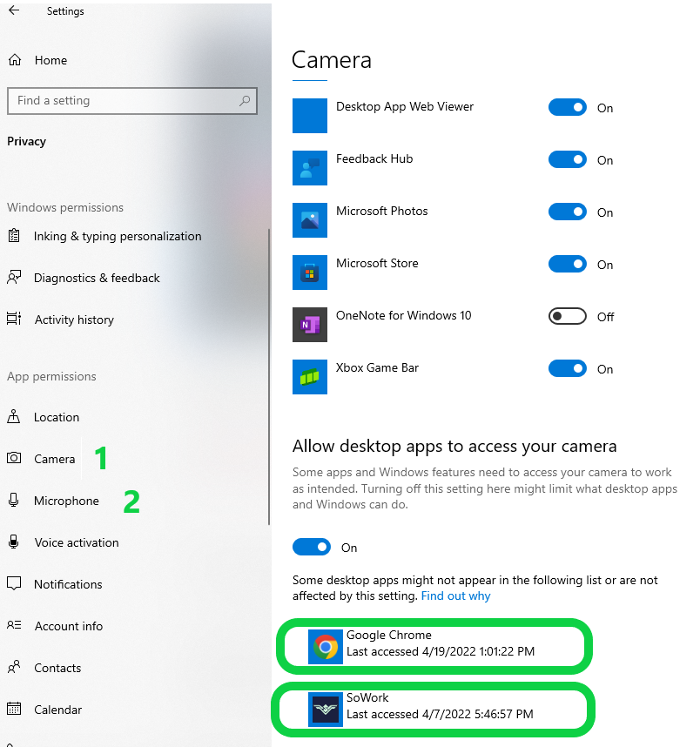Click the Find a setting search box
The image size is (700, 747).
point(132,100)
